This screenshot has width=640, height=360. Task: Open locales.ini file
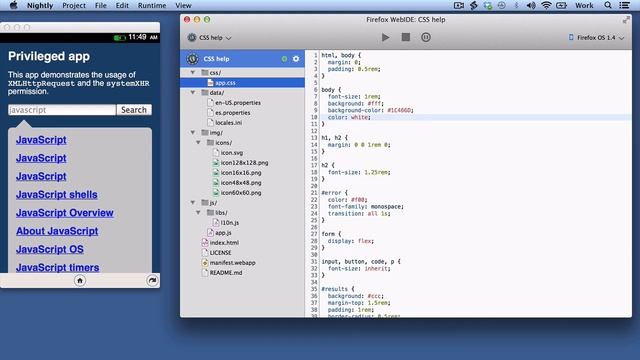229,122
